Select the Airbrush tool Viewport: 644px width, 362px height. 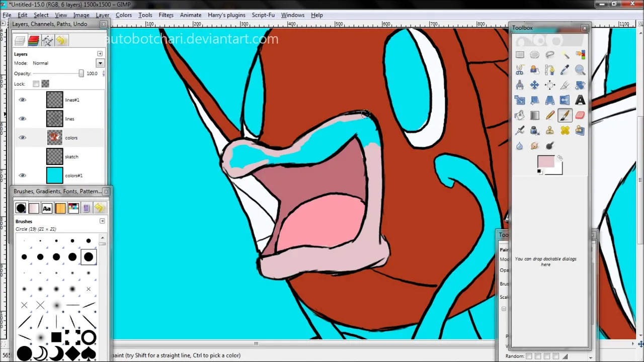520,131
